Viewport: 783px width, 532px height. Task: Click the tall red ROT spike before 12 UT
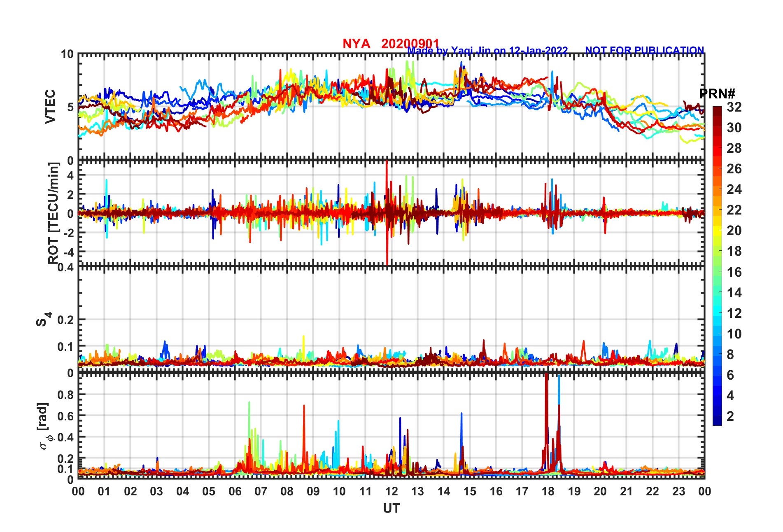pyautogui.click(x=387, y=212)
